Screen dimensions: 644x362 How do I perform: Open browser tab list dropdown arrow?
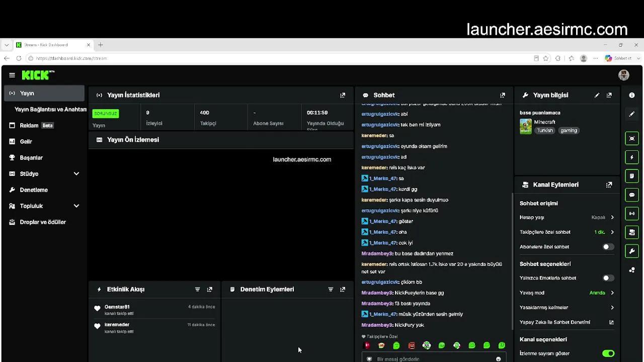click(x=7, y=45)
